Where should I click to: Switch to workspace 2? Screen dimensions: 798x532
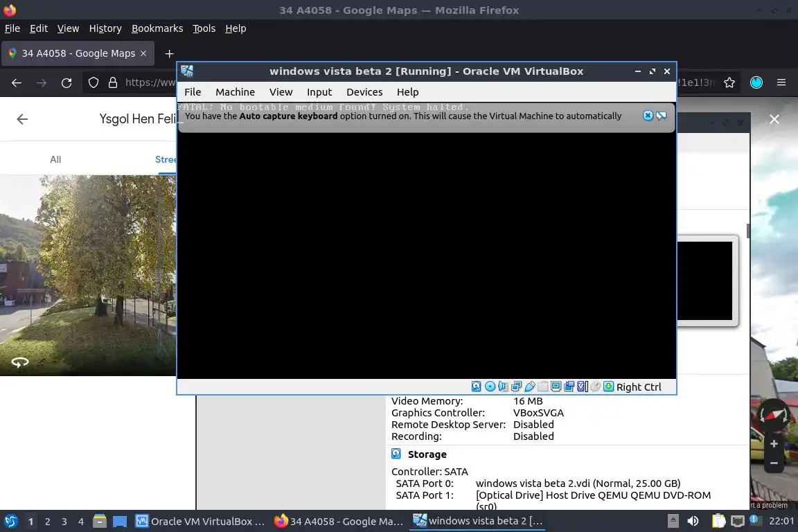coord(47,522)
